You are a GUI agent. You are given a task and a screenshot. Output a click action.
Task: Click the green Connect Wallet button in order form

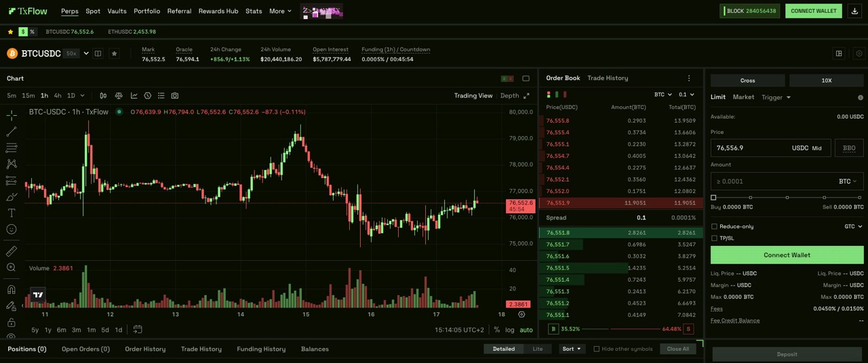(x=787, y=255)
